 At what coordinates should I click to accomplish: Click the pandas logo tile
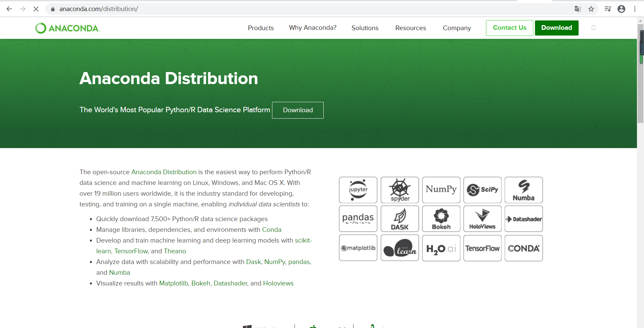click(x=358, y=219)
